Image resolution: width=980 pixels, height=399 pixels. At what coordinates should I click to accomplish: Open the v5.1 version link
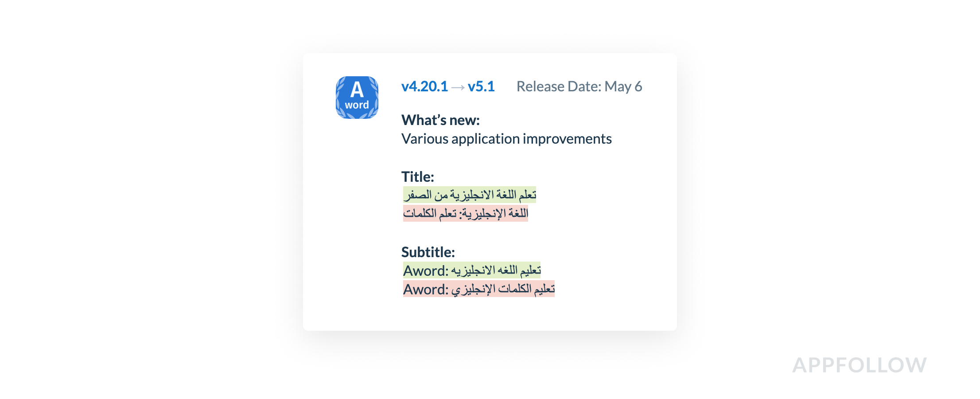(x=481, y=86)
